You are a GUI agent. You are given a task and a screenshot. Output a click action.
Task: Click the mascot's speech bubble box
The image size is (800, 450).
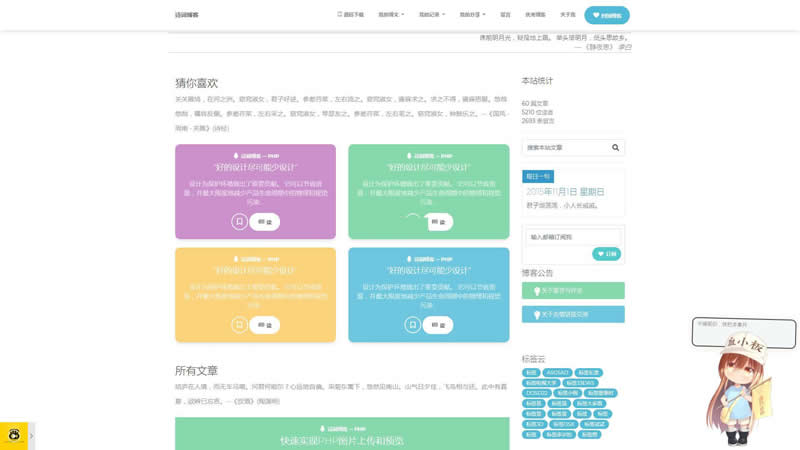click(x=744, y=333)
